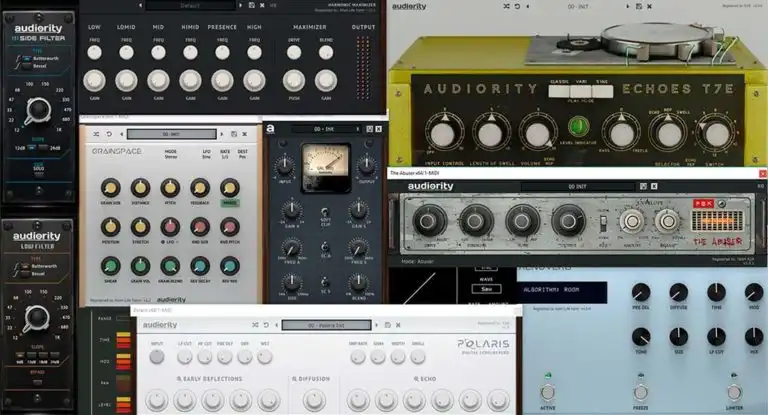Click the Grain Size knob in GrainSpace
The image size is (768, 415).
tap(111, 188)
